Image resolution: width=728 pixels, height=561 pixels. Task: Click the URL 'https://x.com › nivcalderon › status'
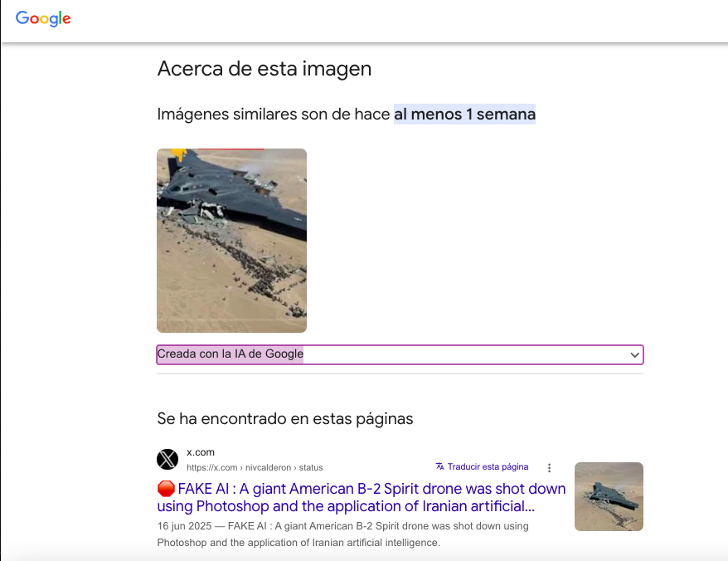coord(255,467)
